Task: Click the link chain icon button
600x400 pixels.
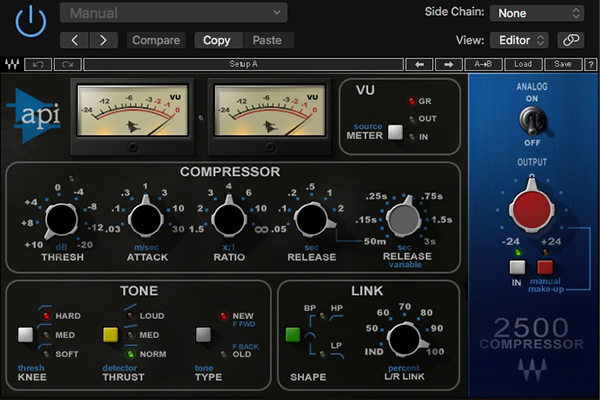Action: coord(571,40)
